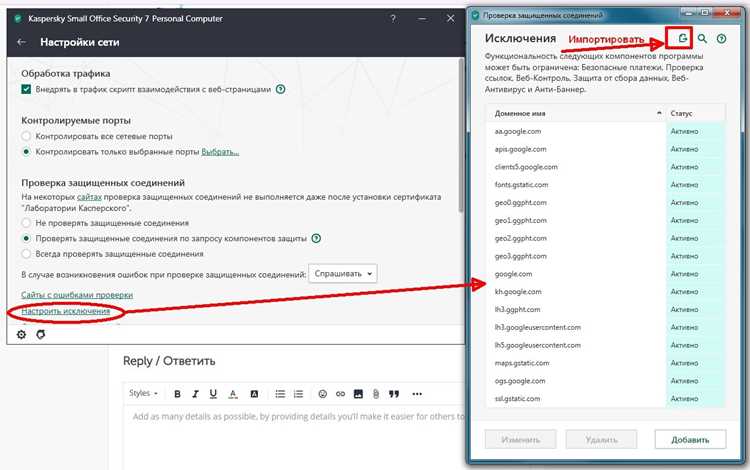
Task: Insert a link with the chain icon
Action: pos(341,394)
